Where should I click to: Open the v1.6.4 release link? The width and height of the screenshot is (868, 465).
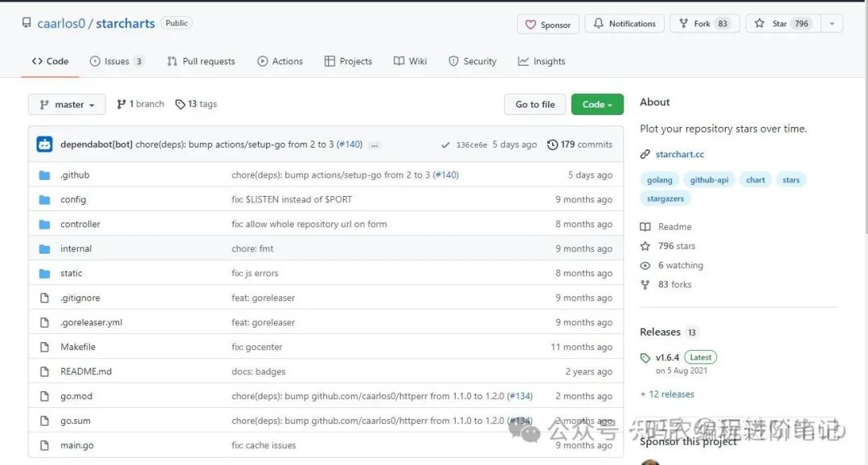(667, 357)
